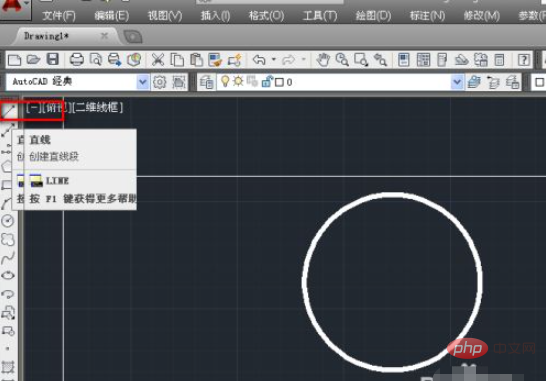Image resolution: width=546 pixels, height=381 pixels.
Task: Click layer 0 color swatch
Action: click(x=279, y=82)
